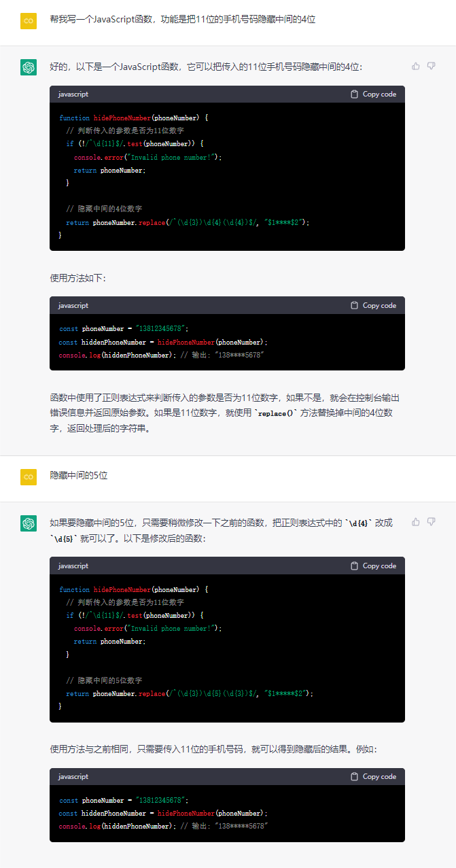Click the comment '// 隐藏中间的4位数字'
The height and width of the screenshot is (868, 456).
(x=104, y=209)
